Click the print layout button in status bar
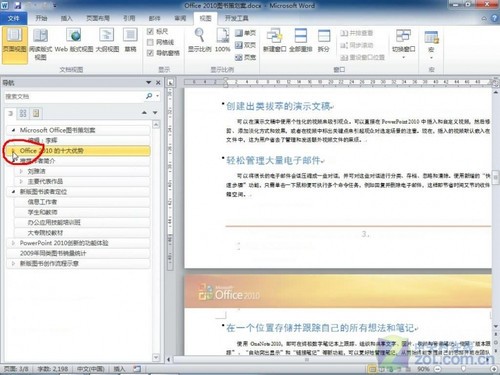500x375 pixels. point(372,369)
